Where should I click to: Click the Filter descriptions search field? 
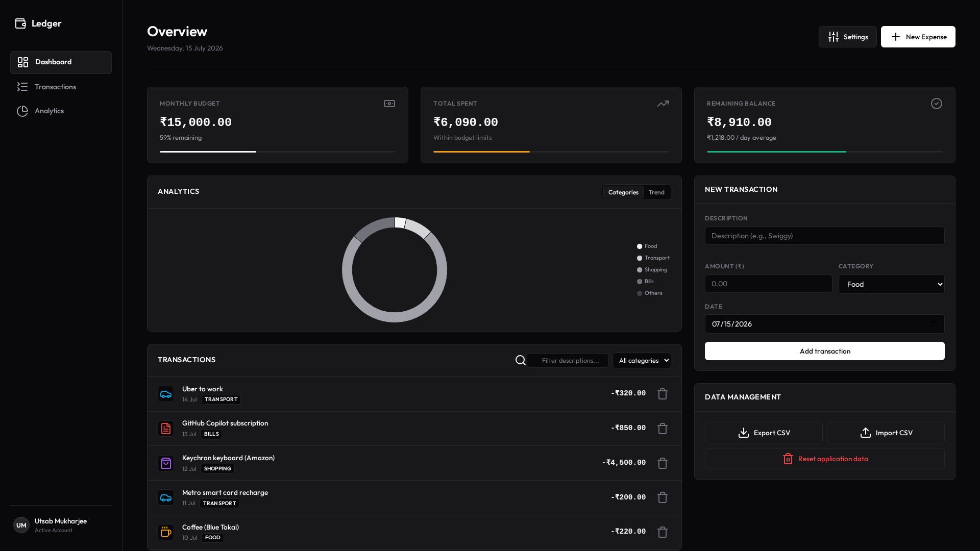click(568, 360)
